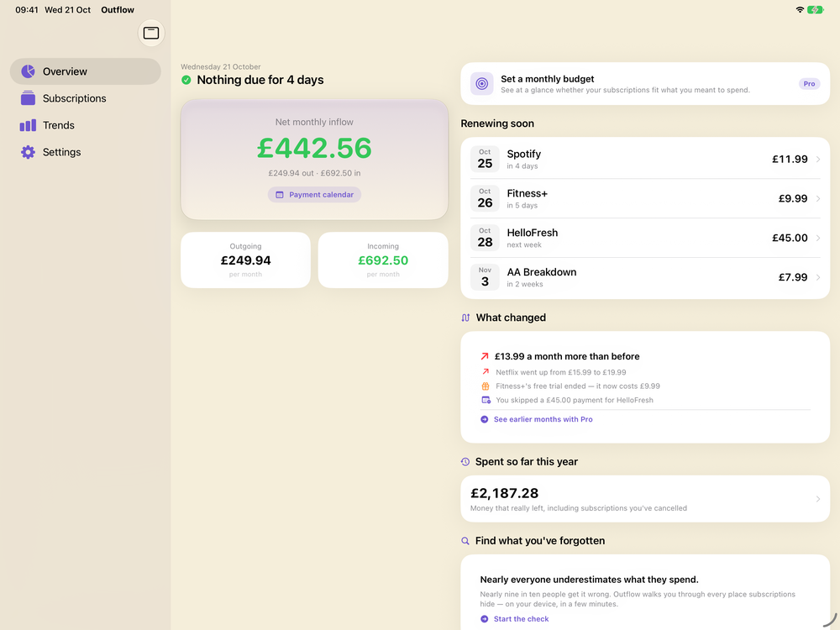
Task: Click the Oct 26 date badge
Action: [x=485, y=198]
